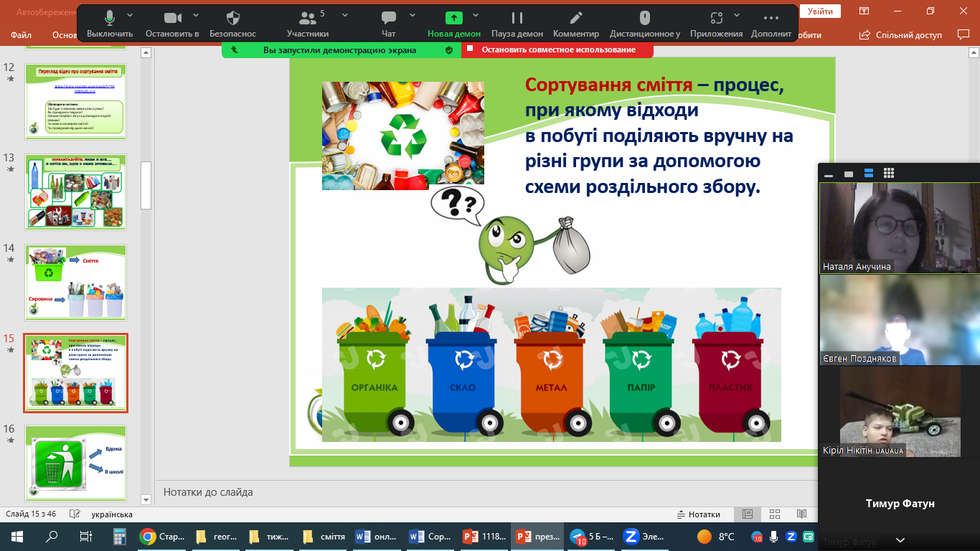This screenshot has height=551, width=980.
Task: Mute microphone with Выключить button
Action: 110,18
